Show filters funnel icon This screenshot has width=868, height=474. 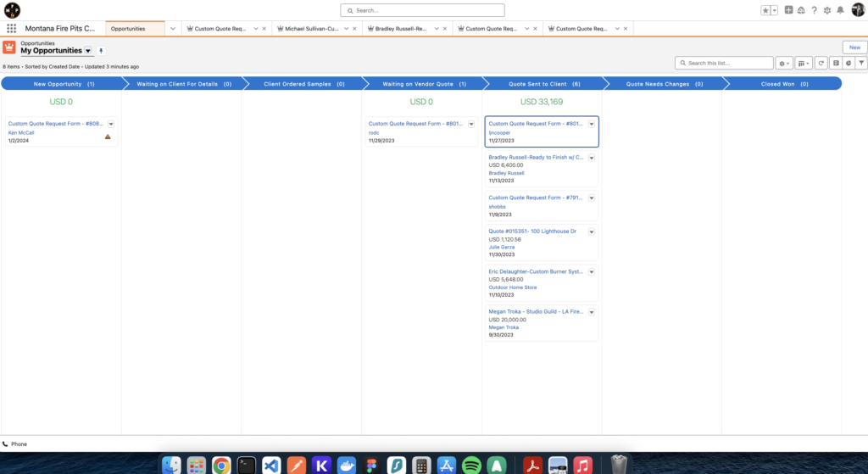point(861,63)
